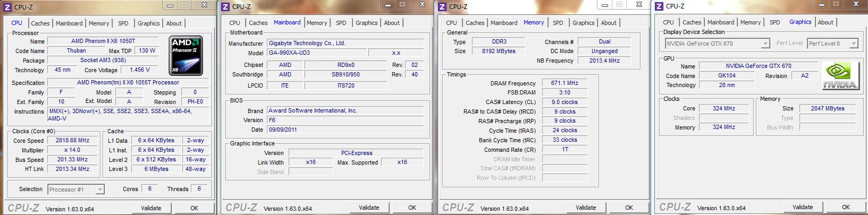Click the GPU Code Name value "GK104"
868x215 pixels.
[727, 75]
